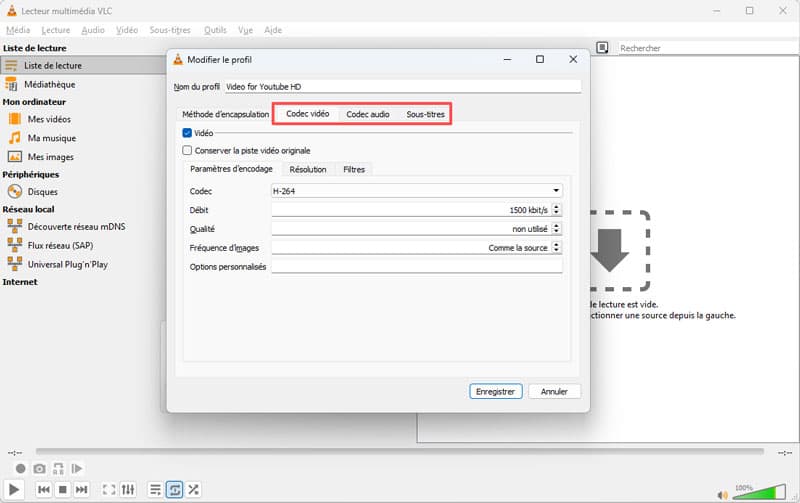Open extended settings equalizer icon
Screen dimensions: 800x503
click(128, 489)
